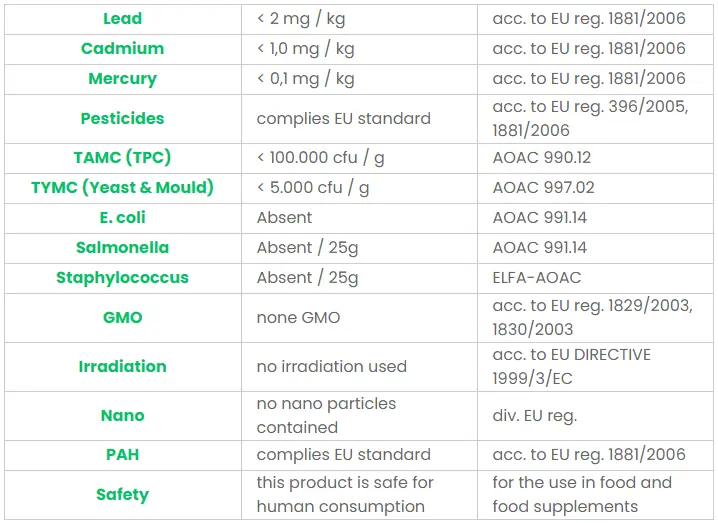Image resolution: width=718 pixels, height=523 pixels.
Task: Click the PAH row heading
Action: click(122, 454)
